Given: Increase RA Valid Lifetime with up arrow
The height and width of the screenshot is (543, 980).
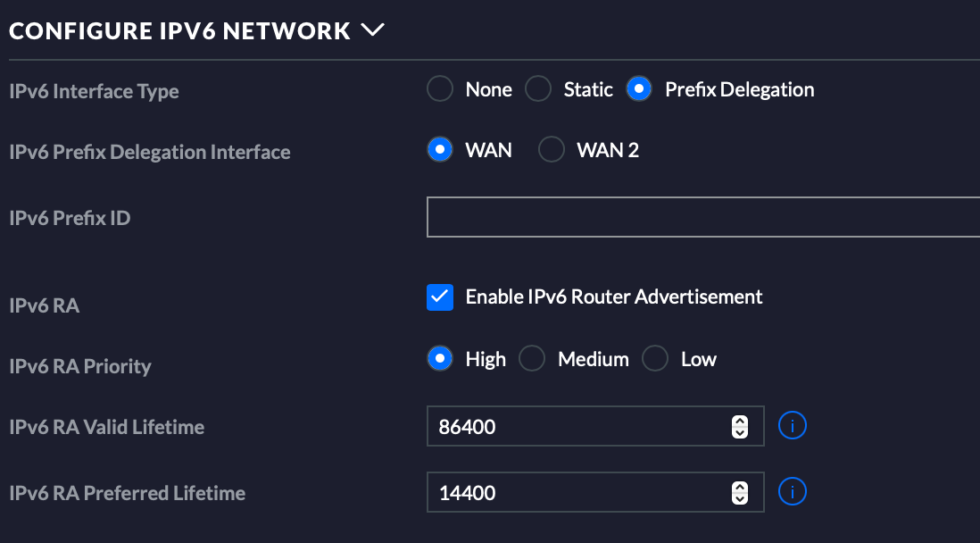Looking at the screenshot, I should 739,422.
